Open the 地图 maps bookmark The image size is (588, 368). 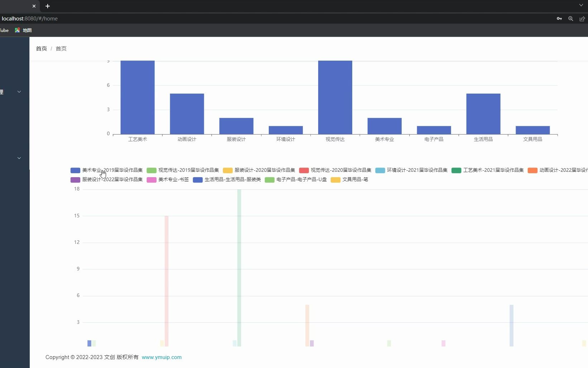(23, 30)
